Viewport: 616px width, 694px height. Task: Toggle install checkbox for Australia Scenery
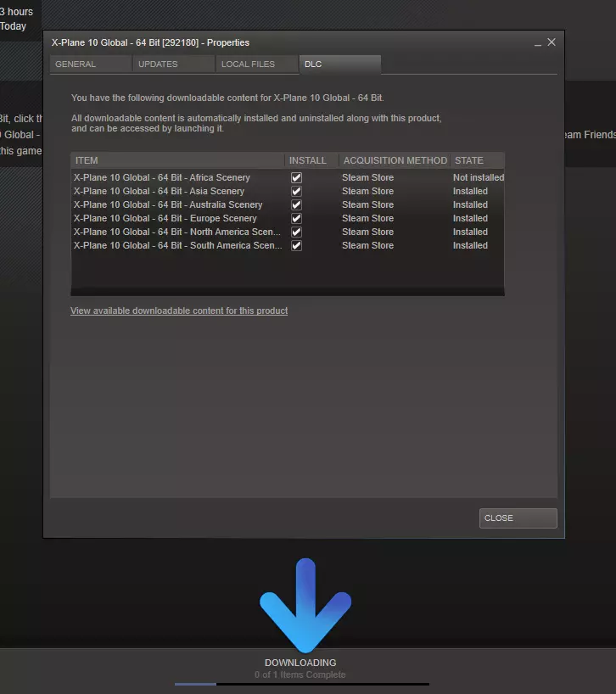[x=296, y=205]
